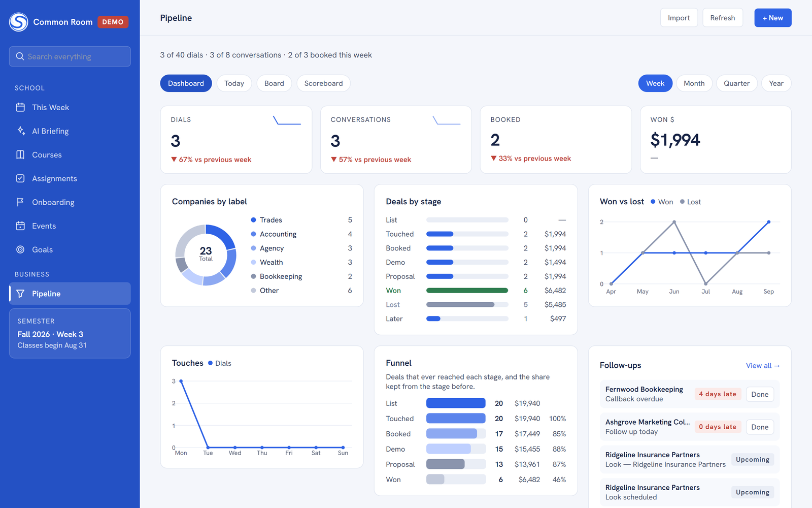Screen dimensions: 812x508
Task: Select the Week time range
Action: point(655,83)
